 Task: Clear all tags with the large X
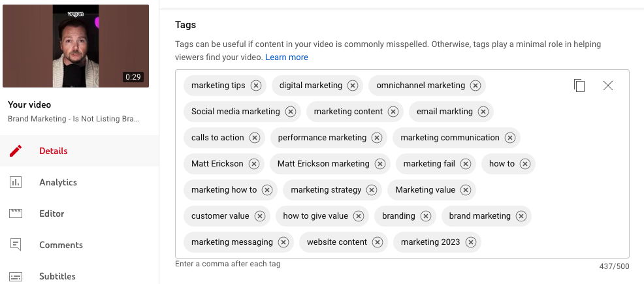click(x=608, y=86)
